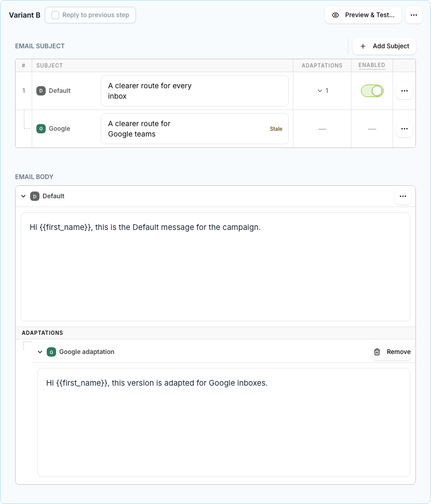This screenshot has height=504, width=431.
Task: Collapse the Default email body section
Action: pos(23,196)
